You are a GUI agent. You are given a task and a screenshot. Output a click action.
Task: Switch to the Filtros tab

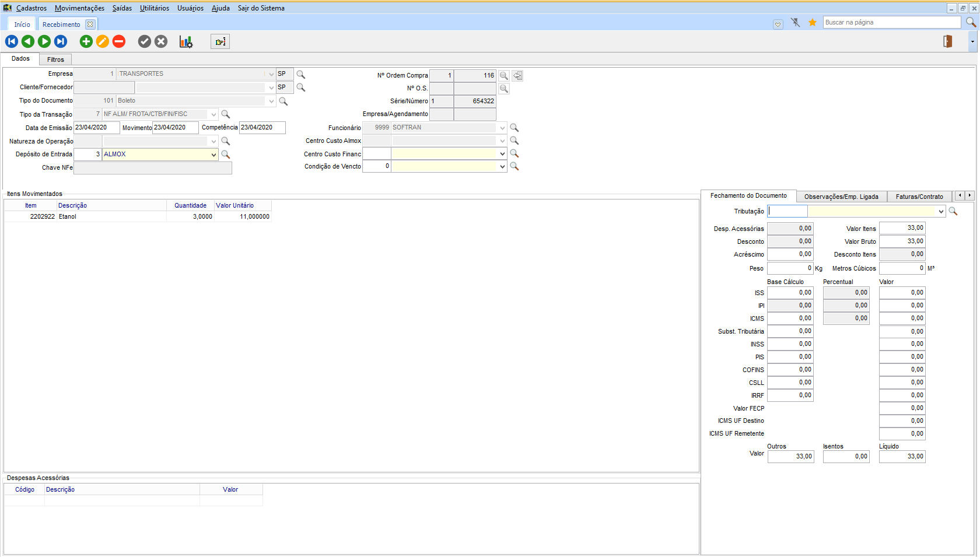55,59
